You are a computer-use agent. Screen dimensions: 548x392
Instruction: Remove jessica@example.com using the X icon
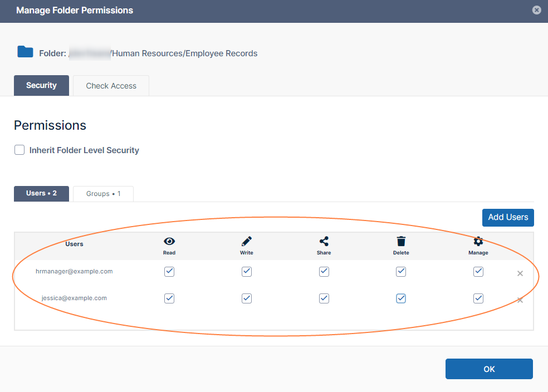pyautogui.click(x=520, y=300)
